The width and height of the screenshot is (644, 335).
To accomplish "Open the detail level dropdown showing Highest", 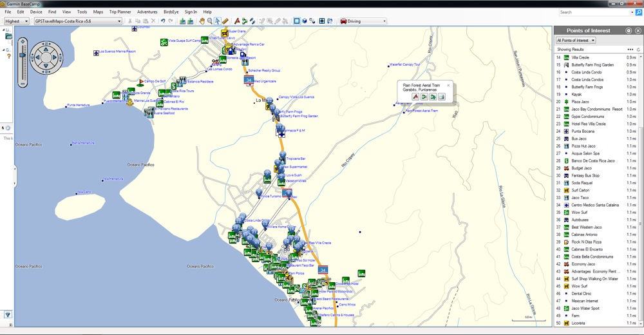I will coord(17,21).
